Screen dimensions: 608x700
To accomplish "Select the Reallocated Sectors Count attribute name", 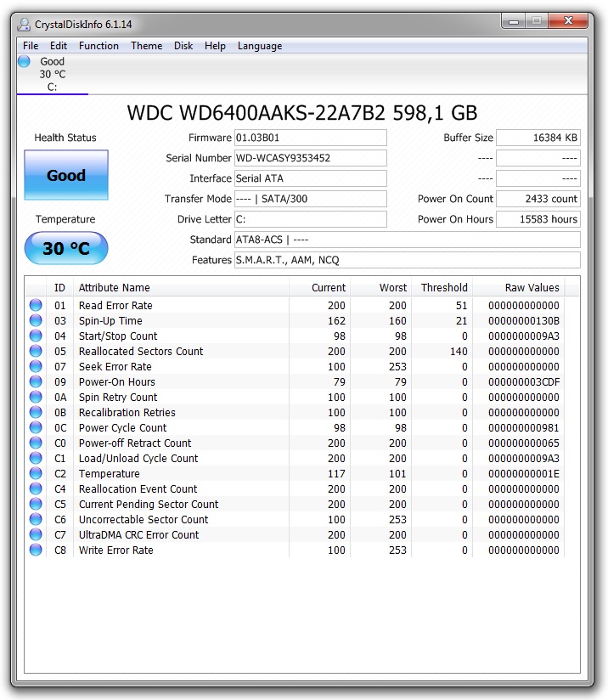I will (141, 352).
